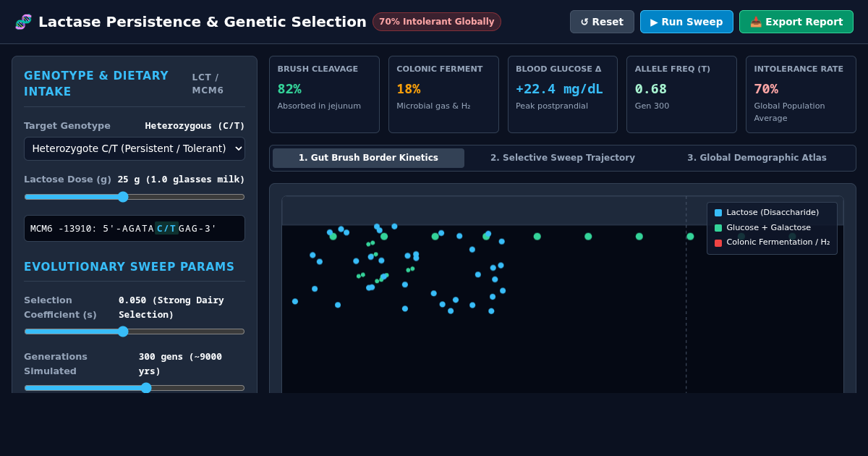The height and width of the screenshot is (456, 868).
Task: Adjust the Generations Simulated slider
Action: 135,388
